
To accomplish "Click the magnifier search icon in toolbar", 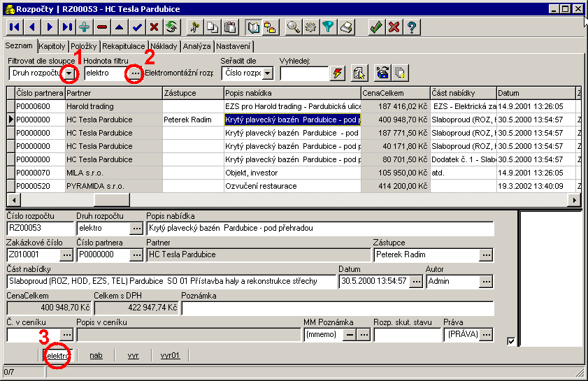I will point(294,27).
